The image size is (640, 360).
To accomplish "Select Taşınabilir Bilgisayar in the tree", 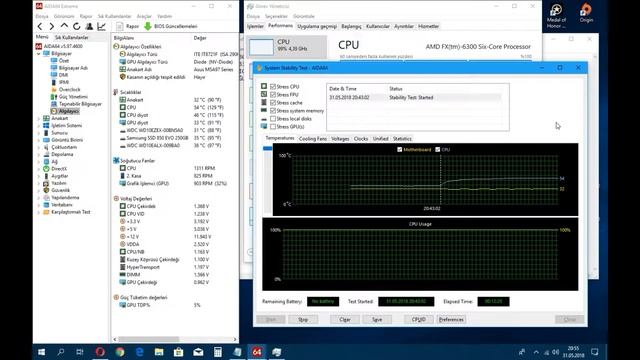I will coord(80,104).
